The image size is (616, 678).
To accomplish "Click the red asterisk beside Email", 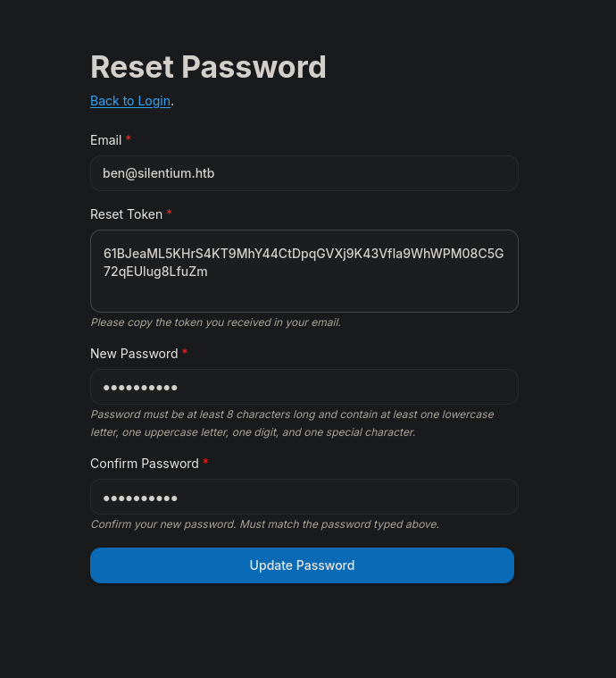I will tap(129, 138).
